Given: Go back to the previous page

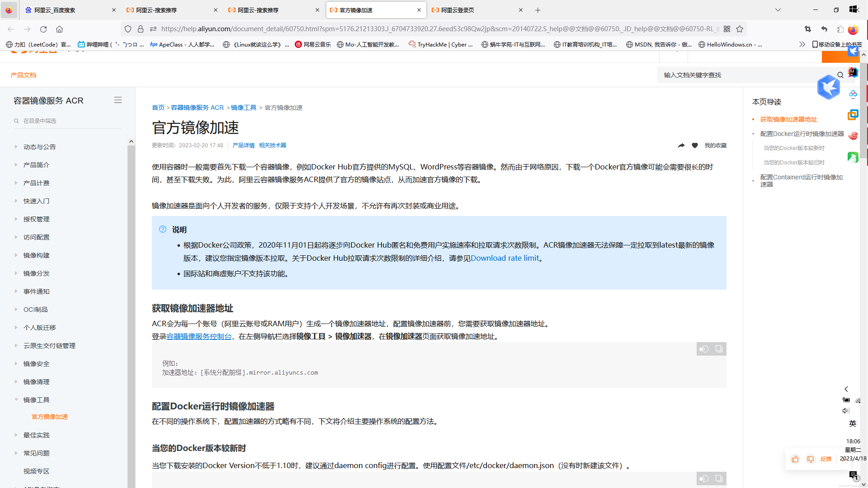Looking at the screenshot, I should (11, 29).
